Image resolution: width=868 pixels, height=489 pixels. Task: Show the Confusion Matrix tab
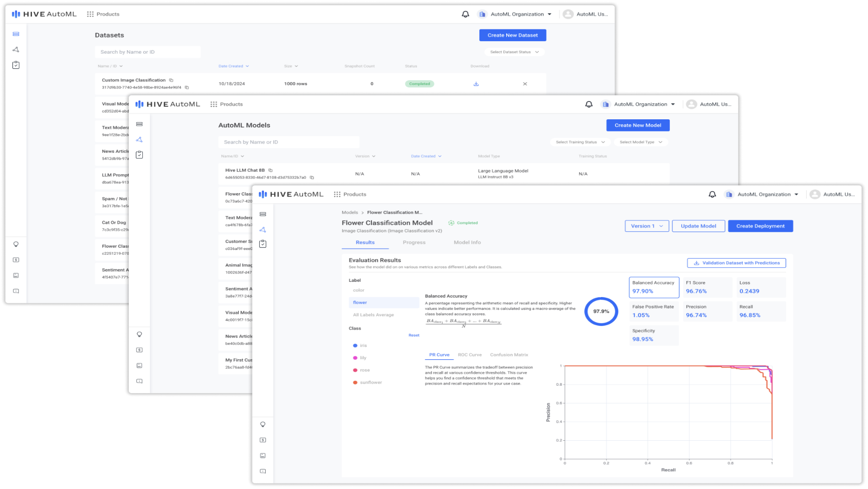tap(509, 355)
